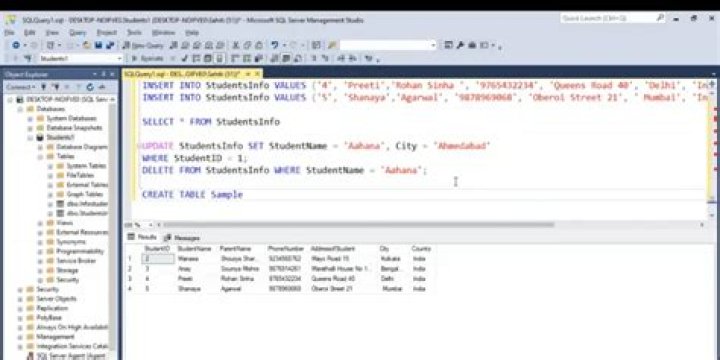Screen dimensions: 720x360
Task: Click the Comment out selected lines icon
Action: coord(314,58)
